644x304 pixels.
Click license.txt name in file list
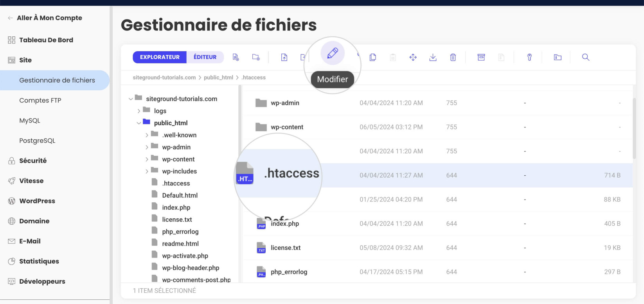click(x=286, y=248)
